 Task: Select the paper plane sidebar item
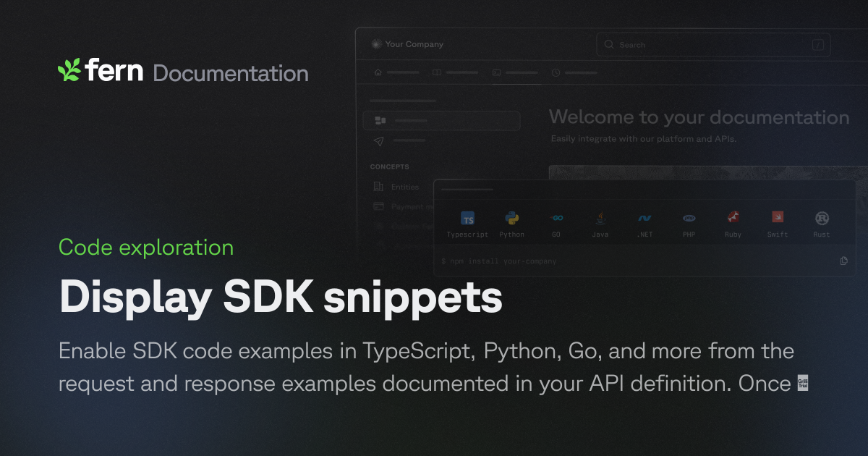pyautogui.click(x=379, y=140)
